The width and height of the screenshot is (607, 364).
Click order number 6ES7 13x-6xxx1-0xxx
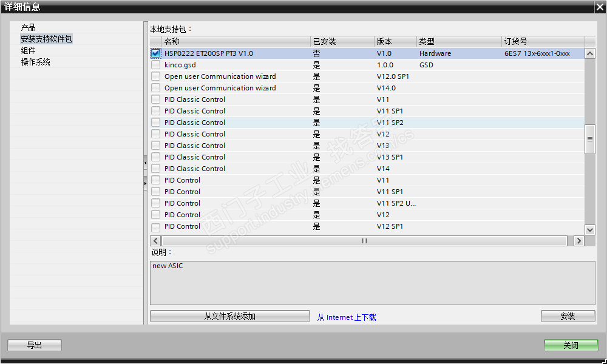click(x=537, y=53)
